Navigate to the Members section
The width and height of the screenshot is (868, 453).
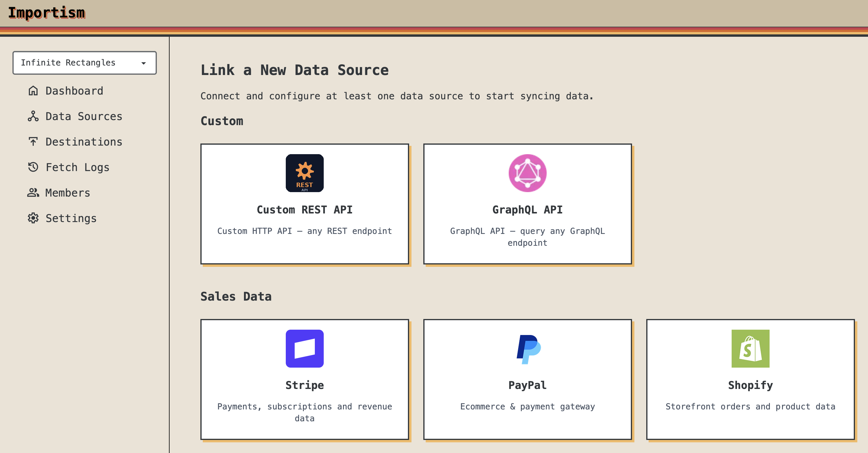(x=67, y=192)
